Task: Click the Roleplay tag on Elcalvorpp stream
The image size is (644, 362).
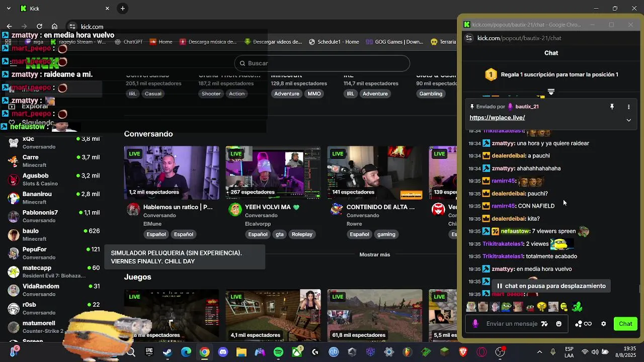Action: tap(302, 234)
